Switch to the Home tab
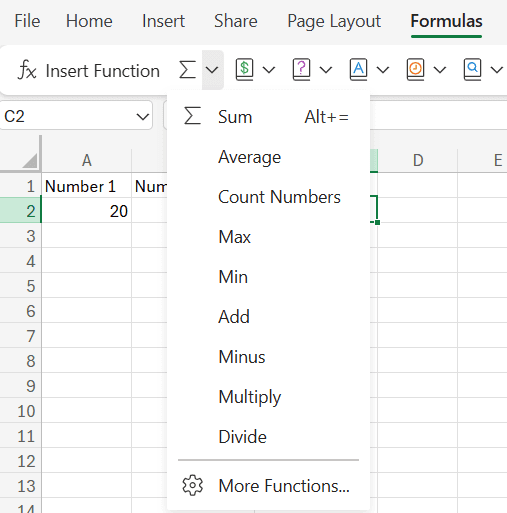 coord(89,21)
